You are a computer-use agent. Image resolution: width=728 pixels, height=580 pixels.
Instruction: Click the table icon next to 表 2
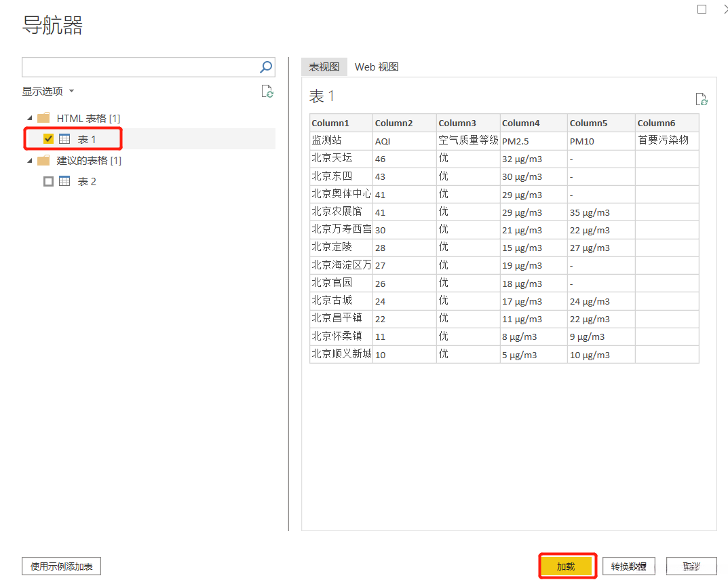(64, 181)
